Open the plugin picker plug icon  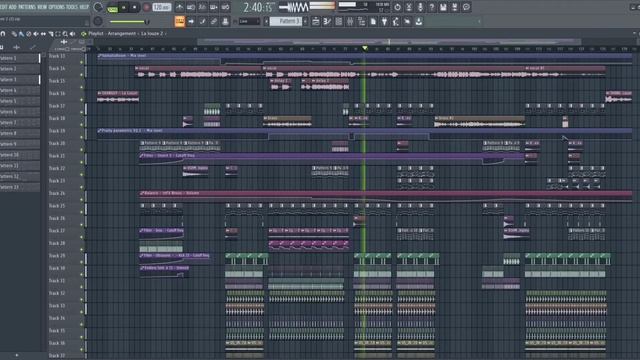[384, 22]
